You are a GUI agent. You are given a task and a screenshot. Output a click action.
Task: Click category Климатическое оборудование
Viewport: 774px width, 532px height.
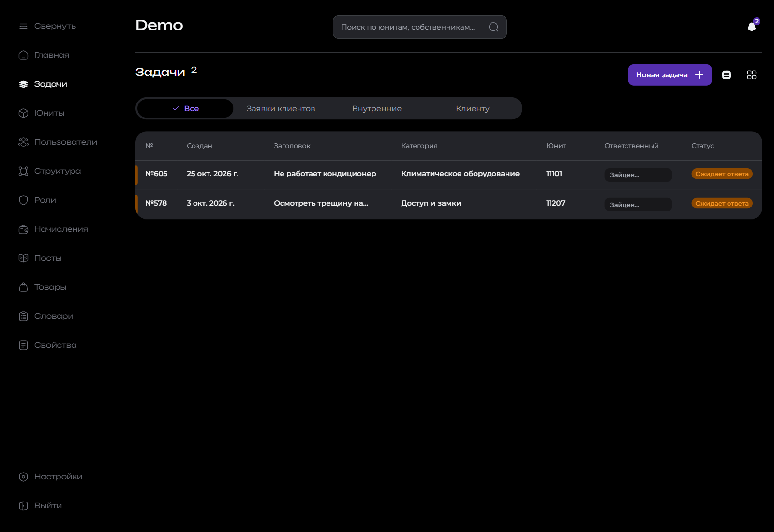click(460, 174)
